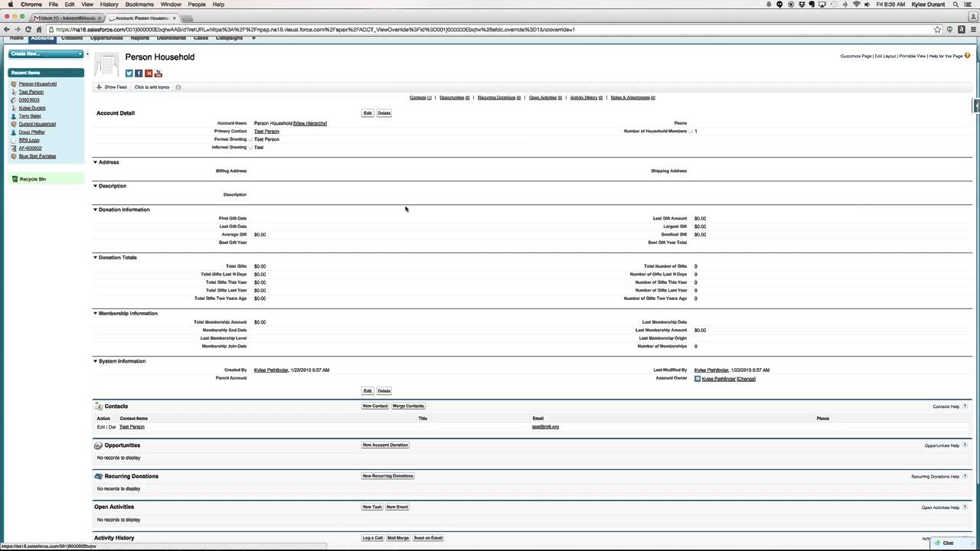Open macOS Spotlight search icon
Screen dimensions: 980x551
956,5
